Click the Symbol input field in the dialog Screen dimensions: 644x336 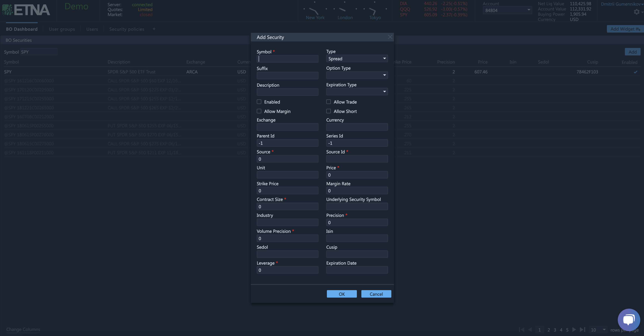pos(287,59)
